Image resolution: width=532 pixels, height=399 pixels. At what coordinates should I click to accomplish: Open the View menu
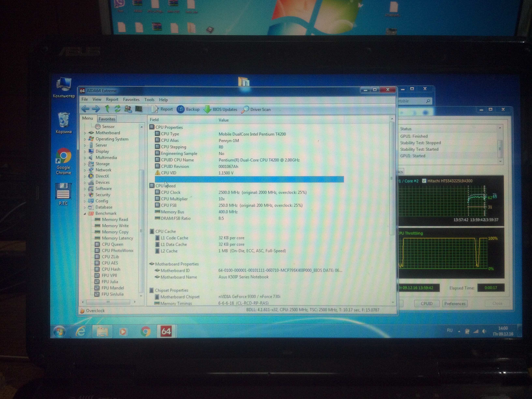97,99
